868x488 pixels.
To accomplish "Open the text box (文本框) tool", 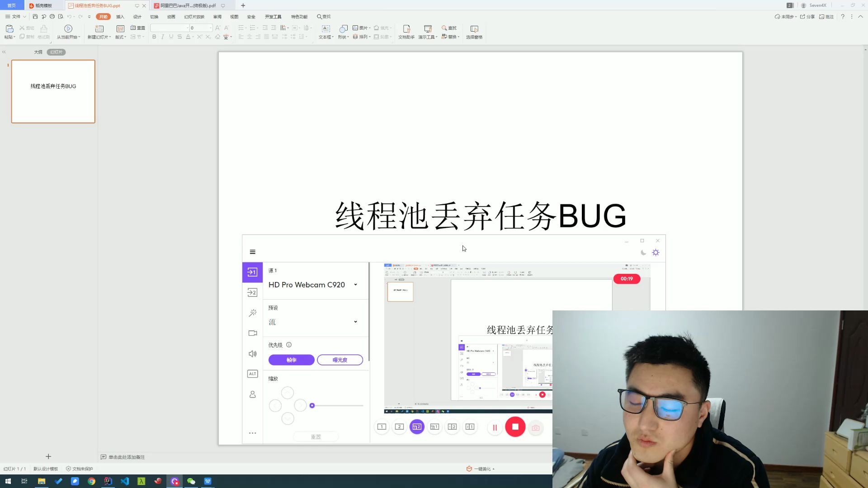I will (x=325, y=29).
